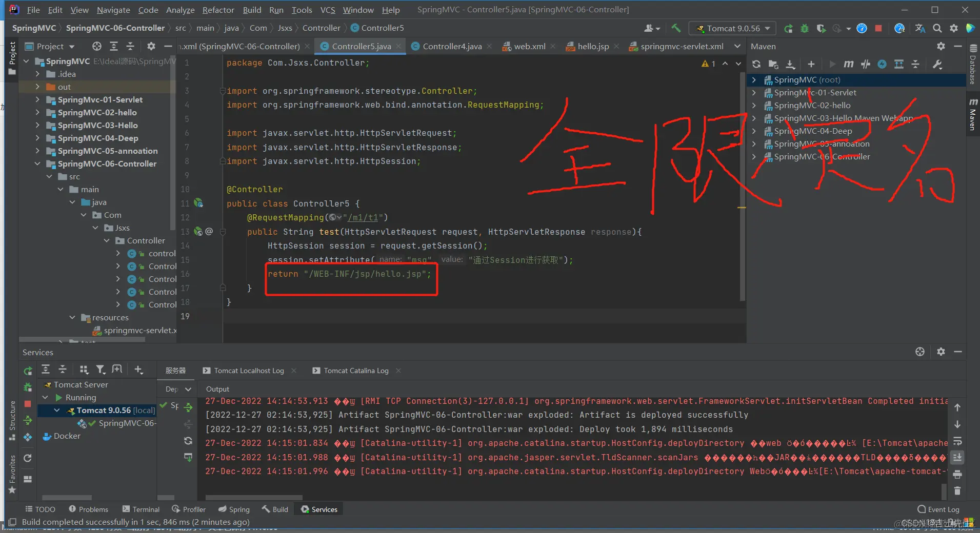Toggle the Favorites tool window stripe
Viewport: 980px width, 533px height.
click(12, 474)
